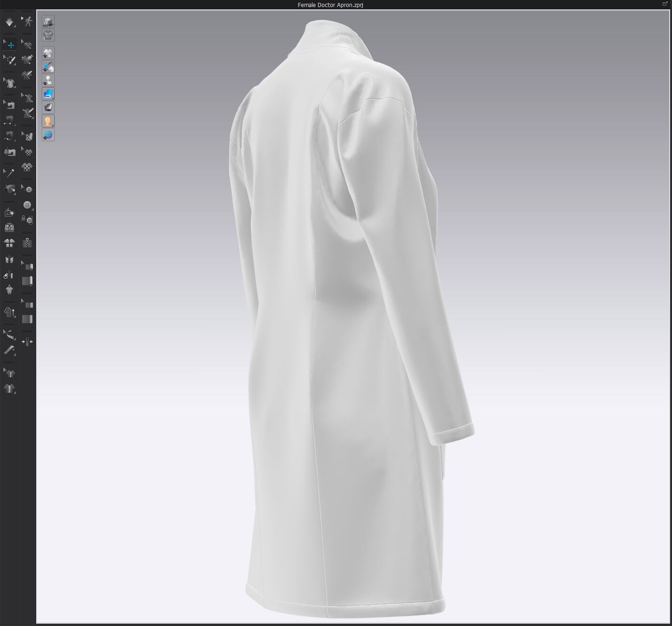Viewport: 672px width, 626px height.
Task: Toggle Show Avatar visibility
Action: point(47,80)
